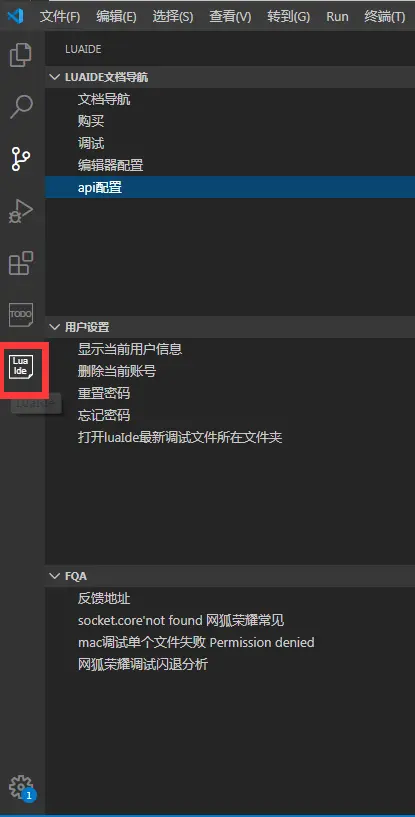Image resolution: width=415 pixels, height=817 pixels.
Task: Open the Extensions blocks icon
Action: click(x=21, y=263)
